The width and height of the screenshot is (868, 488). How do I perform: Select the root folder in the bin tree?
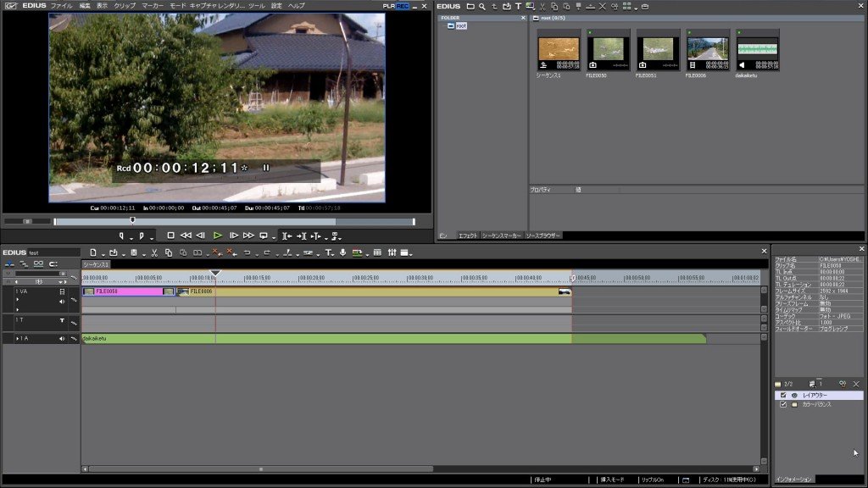tap(461, 26)
